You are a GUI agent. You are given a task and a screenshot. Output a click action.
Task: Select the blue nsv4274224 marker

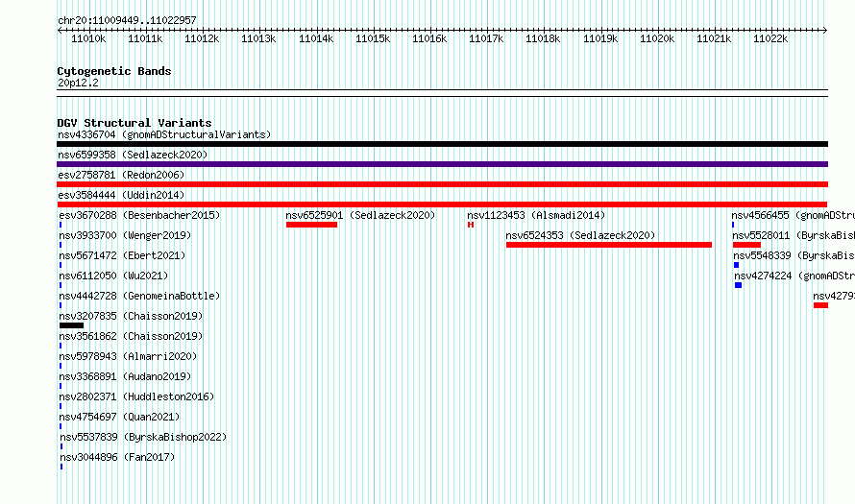738,285
